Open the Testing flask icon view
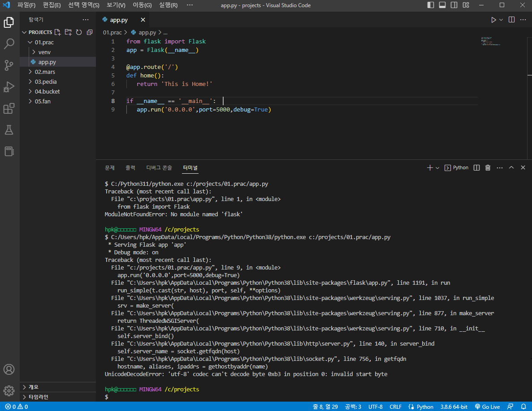The height and width of the screenshot is (411, 532). pyautogui.click(x=9, y=130)
